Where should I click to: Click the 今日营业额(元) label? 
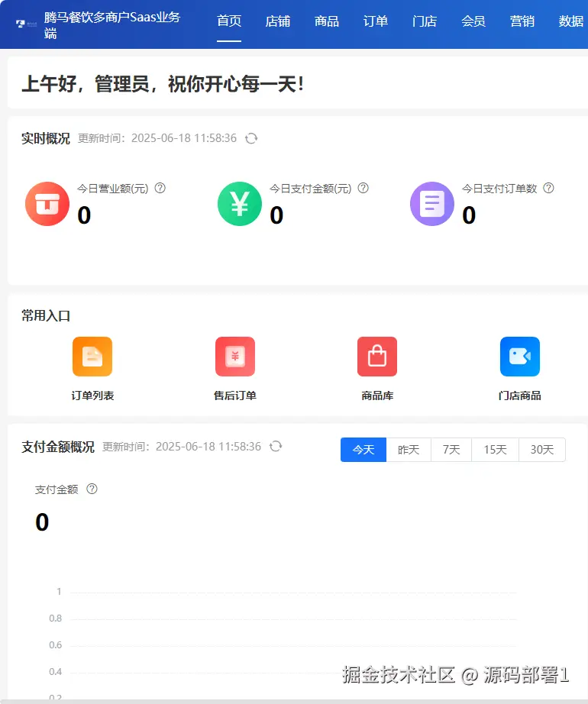tap(113, 189)
